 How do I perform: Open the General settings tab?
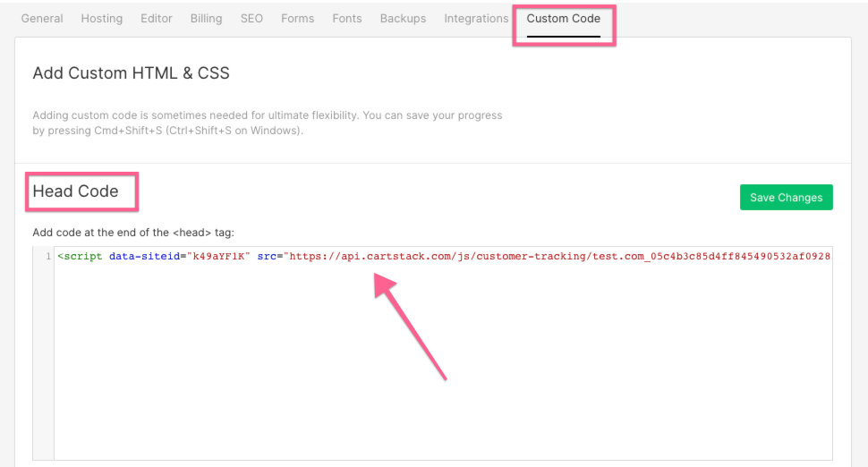tap(42, 18)
